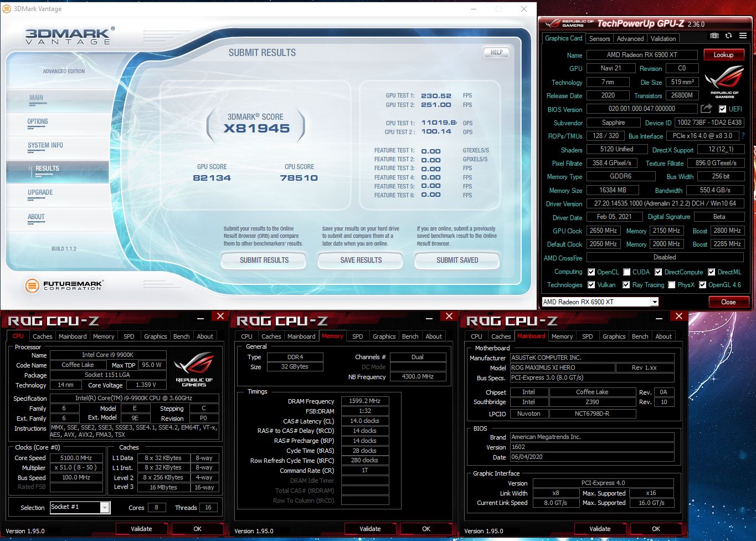Click the DRAM Frequency value 1599.2 MHz
Screen dimensions: 756x541
pos(365,401)
